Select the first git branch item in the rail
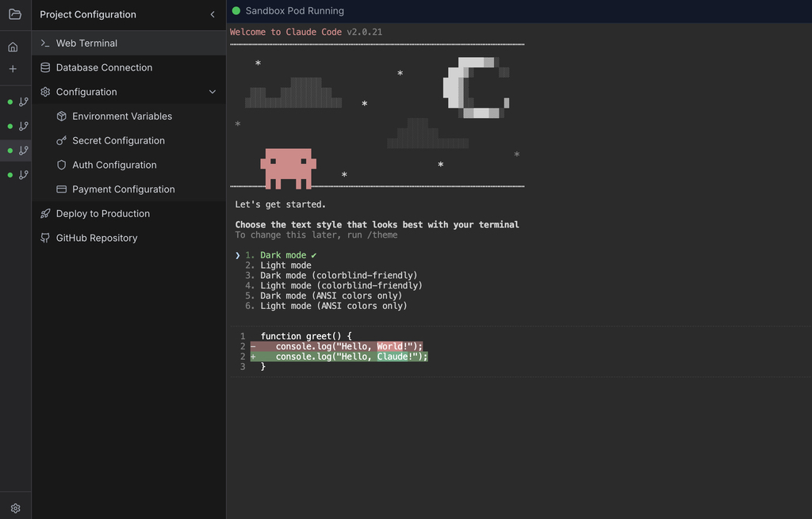This screenshot has height=519, width=812. [x=17, y=102]
